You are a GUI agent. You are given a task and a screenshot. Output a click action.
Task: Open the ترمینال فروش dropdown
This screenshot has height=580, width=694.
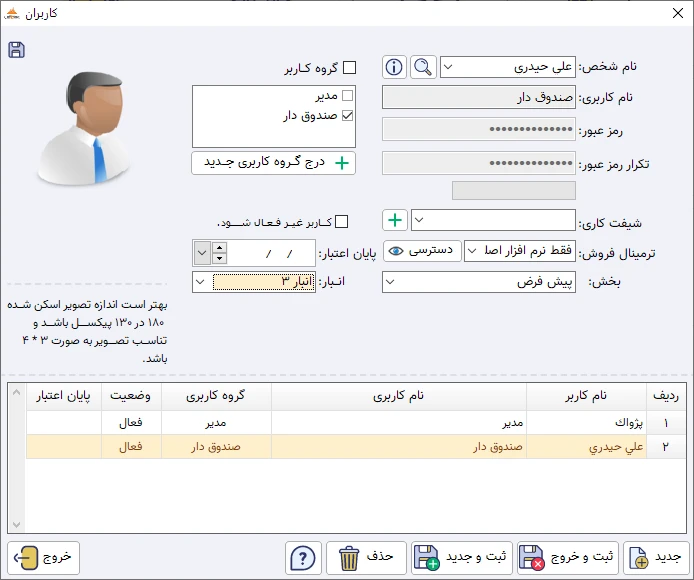(472, 251)
